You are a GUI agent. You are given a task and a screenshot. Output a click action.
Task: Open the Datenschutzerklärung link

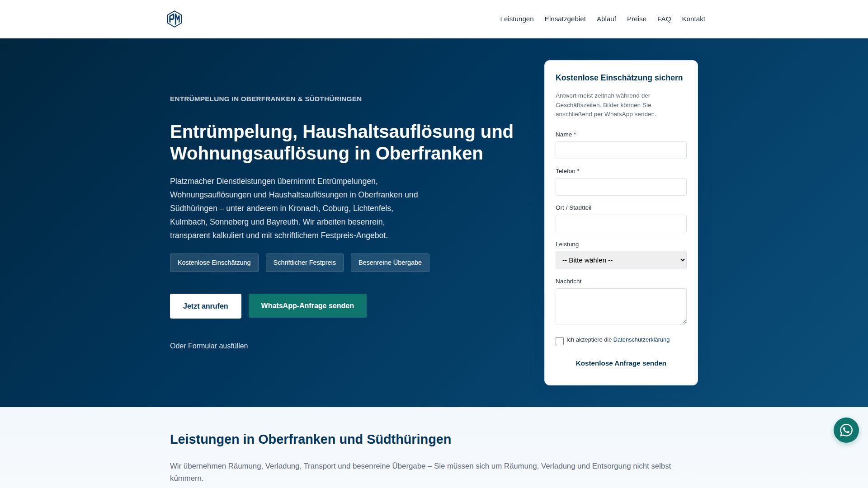coord(641,340)
